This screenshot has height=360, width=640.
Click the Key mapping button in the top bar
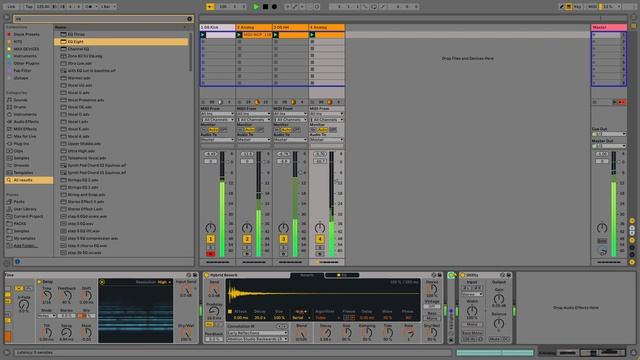pyautogui.click(x=578, y=7)
